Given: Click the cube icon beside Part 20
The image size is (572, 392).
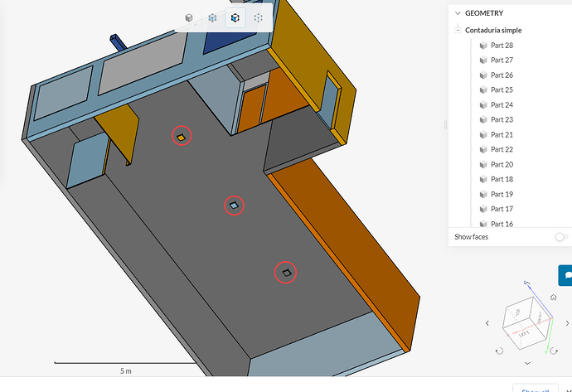Looking at the screenshot, I should [483, 164].
